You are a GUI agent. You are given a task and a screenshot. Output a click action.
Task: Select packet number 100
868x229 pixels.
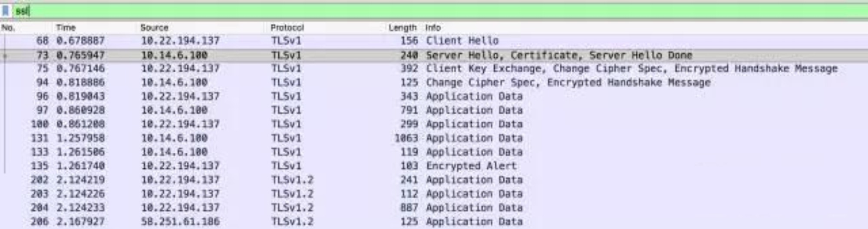[39, 124]
